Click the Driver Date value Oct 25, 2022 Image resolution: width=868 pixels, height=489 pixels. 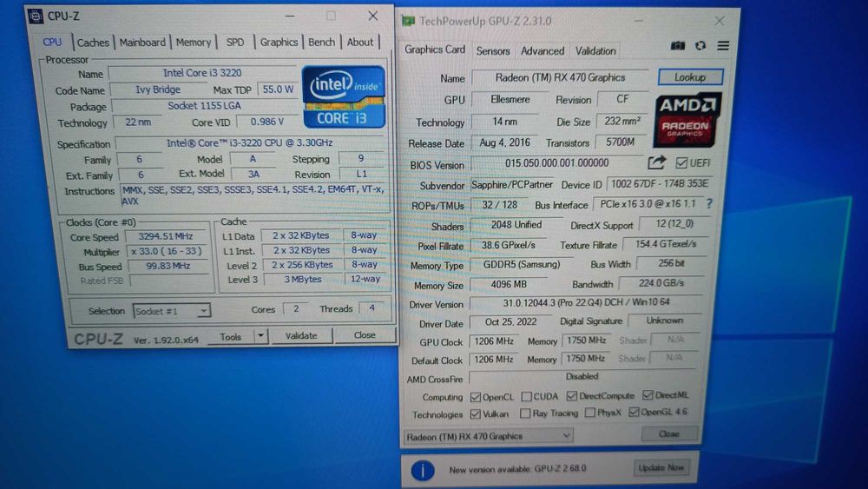click(510, 322)
